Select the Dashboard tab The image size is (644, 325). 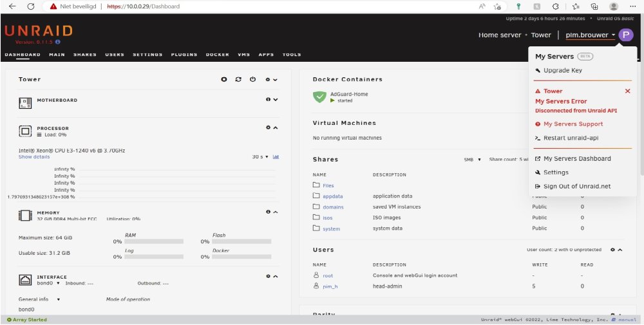[x=23, y=54]
